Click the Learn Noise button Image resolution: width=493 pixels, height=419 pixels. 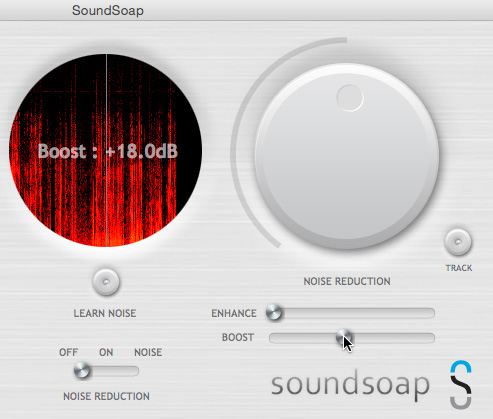tap(106, 282)
